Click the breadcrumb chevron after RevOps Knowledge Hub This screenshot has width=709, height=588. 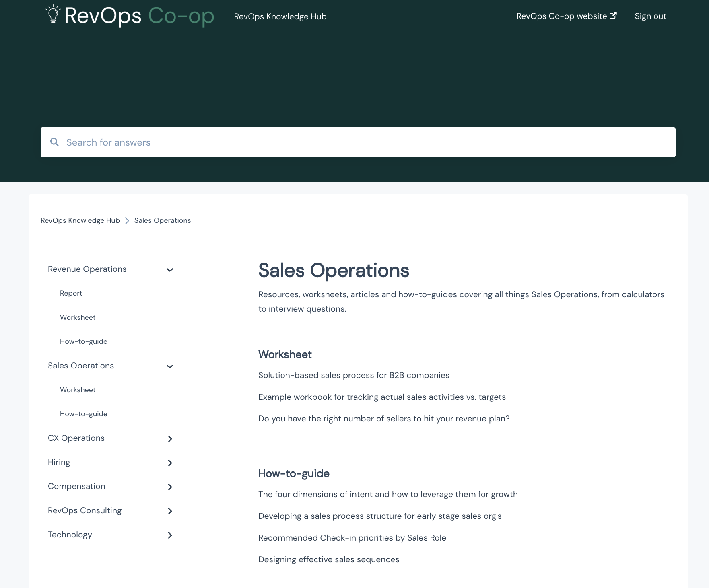[127, 220]
